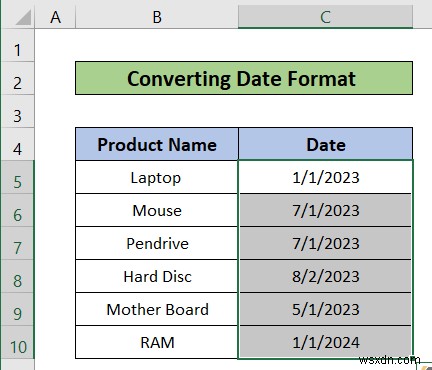This screenshot has height=370, width=432.
Task: Select the 'RAM' cell
Action: pyautogui.click(x=157, y=342)
